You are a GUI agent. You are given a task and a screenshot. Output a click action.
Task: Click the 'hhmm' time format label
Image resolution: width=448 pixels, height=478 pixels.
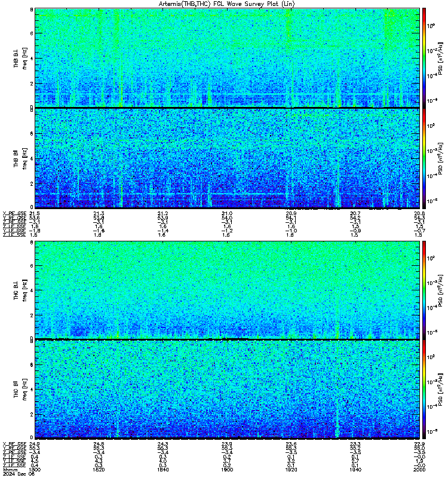(x=10, y=470)
